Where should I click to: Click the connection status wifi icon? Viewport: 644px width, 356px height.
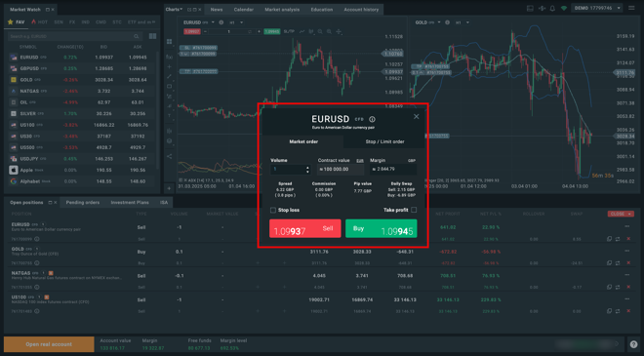point(564,8)
